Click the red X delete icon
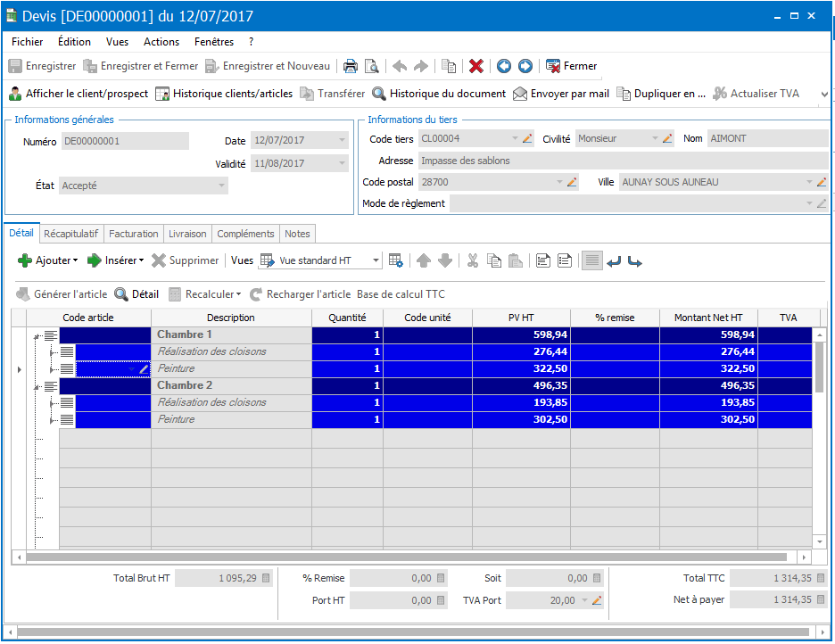This screenshot has height=644, width=835. (476, 66)
